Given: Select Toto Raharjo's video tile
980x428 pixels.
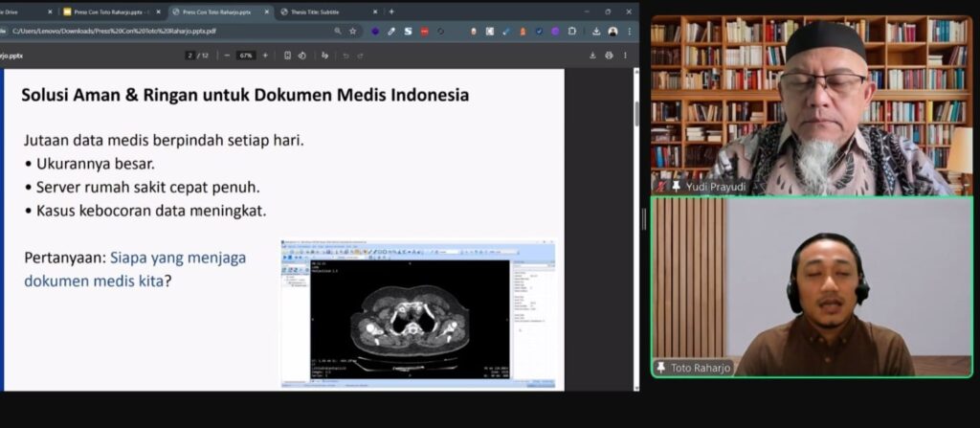Looking at the screenshot, I should [x=812, y=287].
